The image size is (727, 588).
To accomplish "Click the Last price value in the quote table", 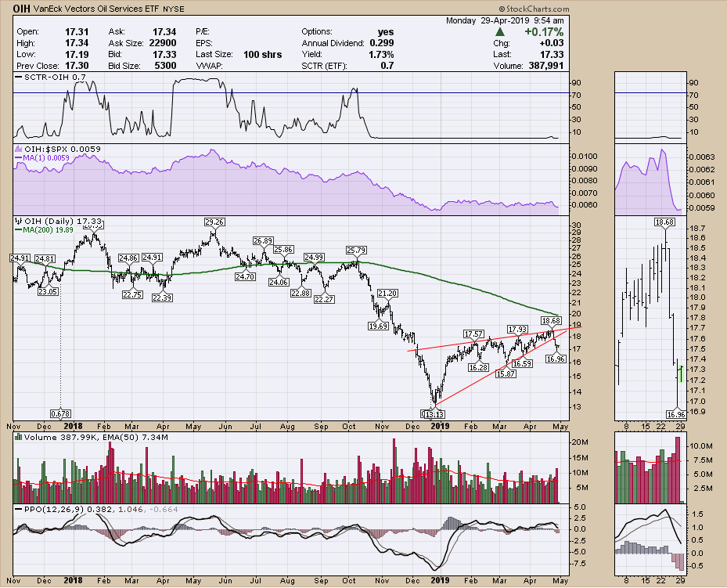I will point(552,54).
